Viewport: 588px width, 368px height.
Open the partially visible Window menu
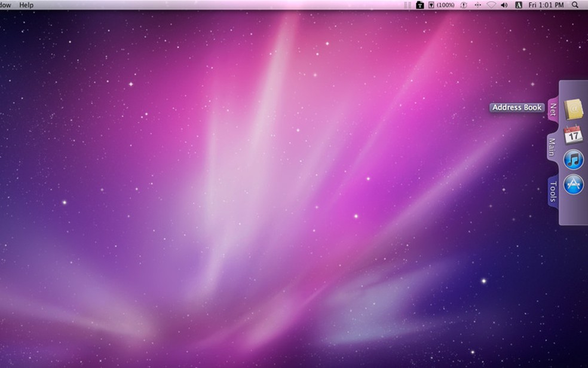[5, 5]
